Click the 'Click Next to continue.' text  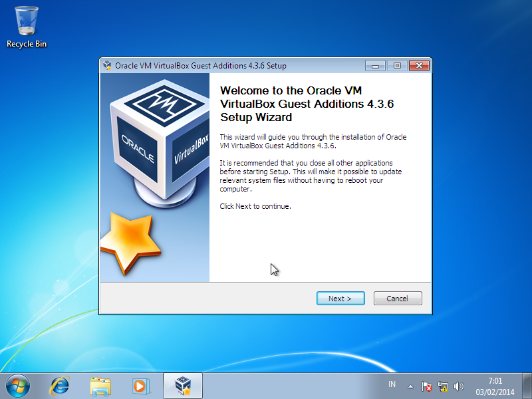255,206
